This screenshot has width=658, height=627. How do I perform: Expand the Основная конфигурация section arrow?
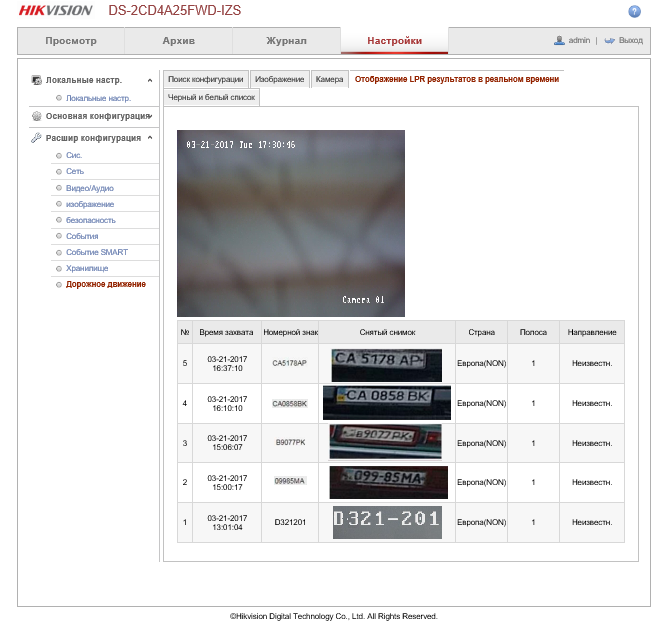click(150, 116)
